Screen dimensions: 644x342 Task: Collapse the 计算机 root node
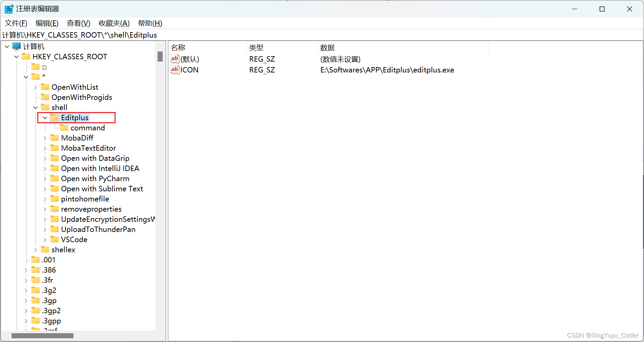pyautogui.click(x=7, y=47)
